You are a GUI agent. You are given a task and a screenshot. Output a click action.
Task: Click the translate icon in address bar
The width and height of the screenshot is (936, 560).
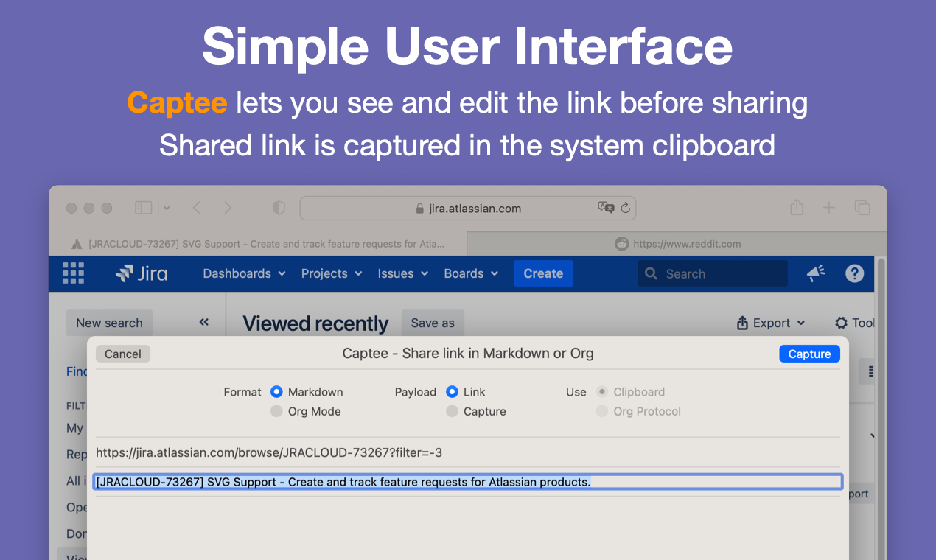click(606, 208)
